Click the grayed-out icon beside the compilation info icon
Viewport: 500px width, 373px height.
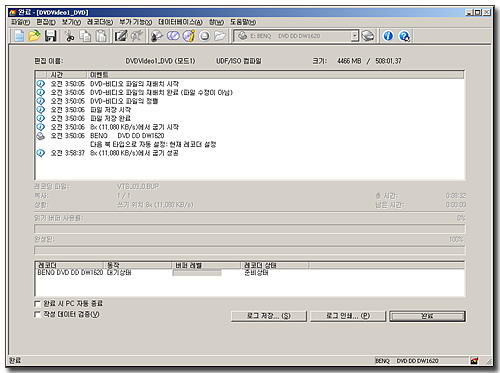point(136,36)
